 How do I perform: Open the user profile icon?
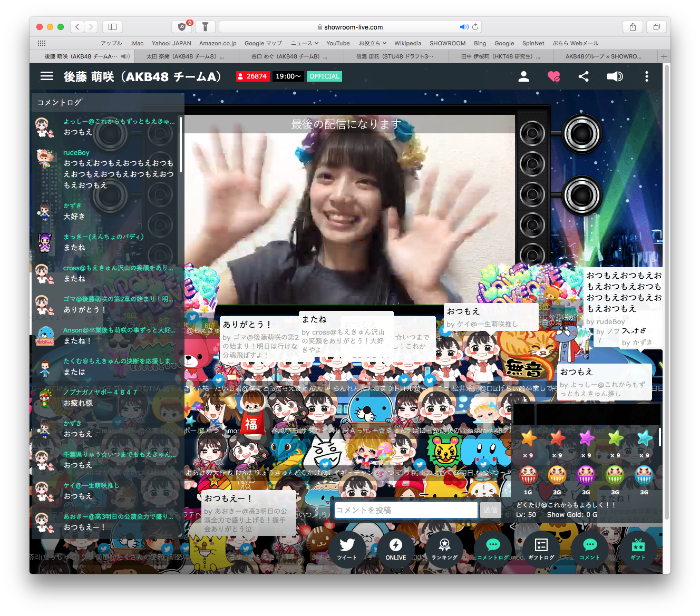coord(523,76)
